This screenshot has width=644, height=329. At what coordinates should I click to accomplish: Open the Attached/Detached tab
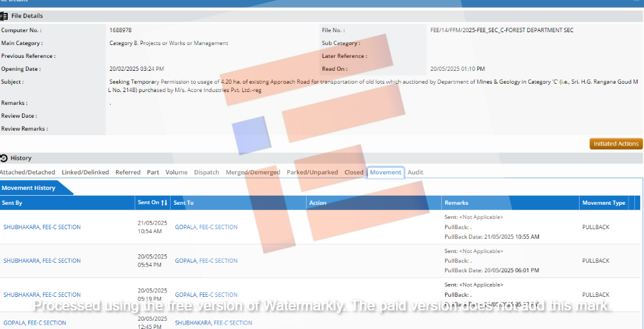(x=27, y=173)
